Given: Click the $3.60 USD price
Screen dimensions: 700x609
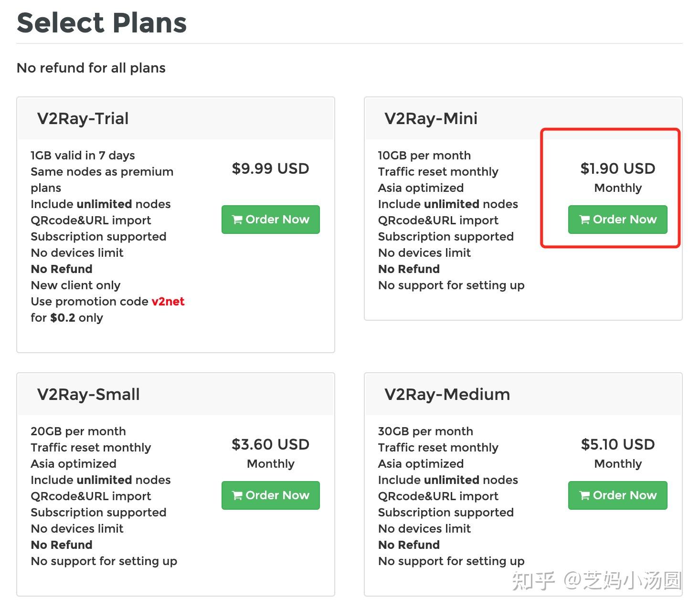Looking at the screenshot, I should click(270, 444).
